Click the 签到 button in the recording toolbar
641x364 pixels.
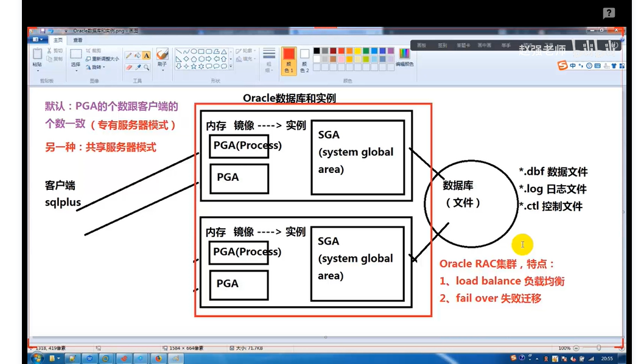coord(443,46)
